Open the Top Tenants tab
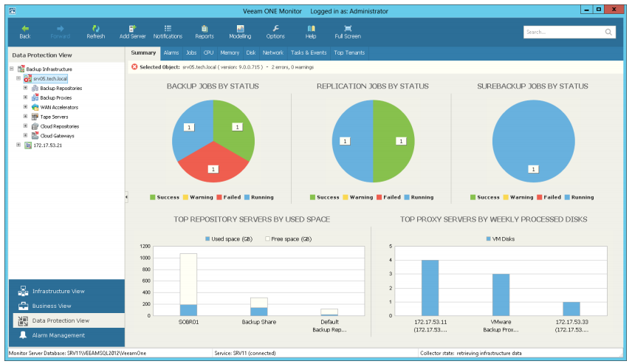 (x=349, y=53)
